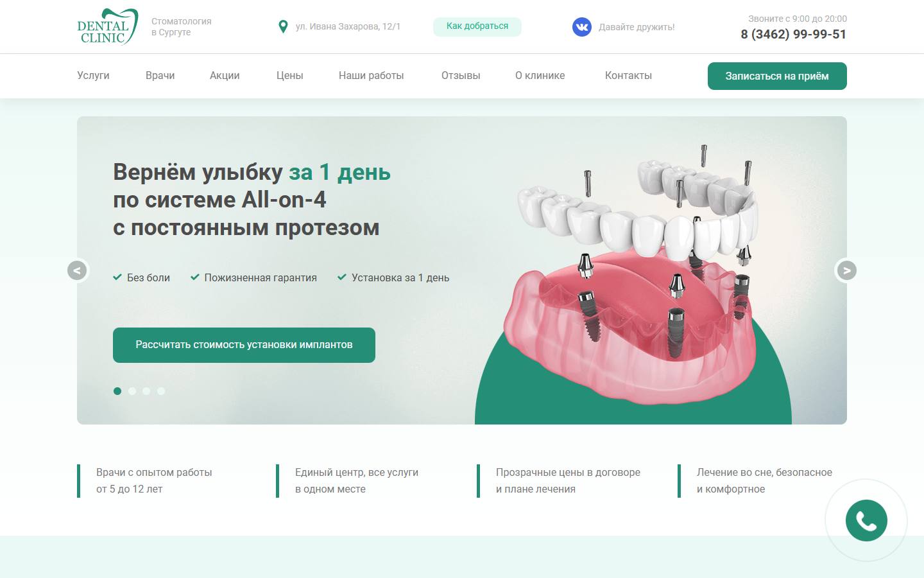Open the О клинике menu item

[x=540, y=76]
